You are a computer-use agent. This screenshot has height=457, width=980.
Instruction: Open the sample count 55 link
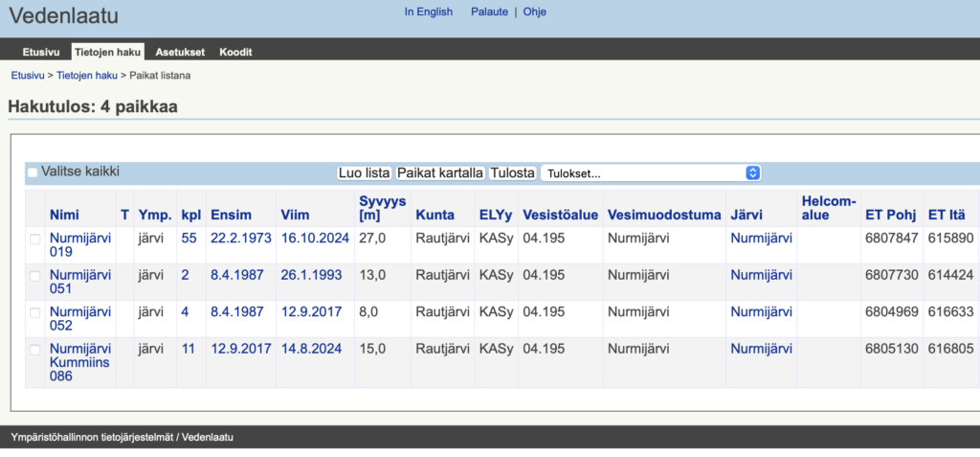point(189,238)
